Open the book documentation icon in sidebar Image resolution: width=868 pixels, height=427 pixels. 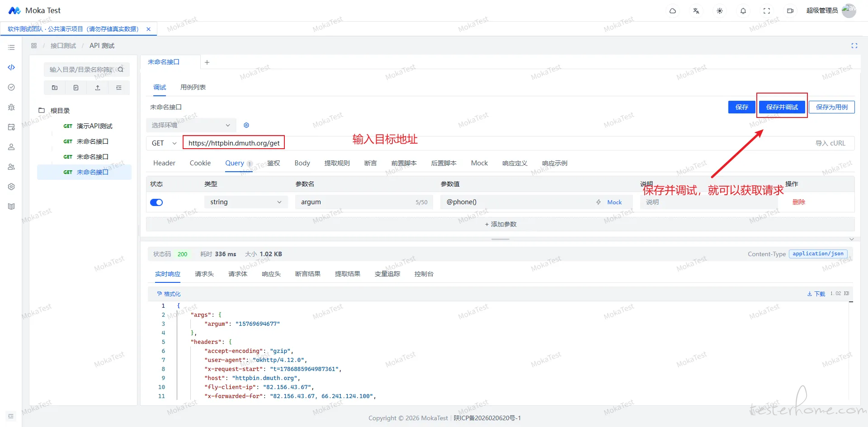tap(11, 206)
